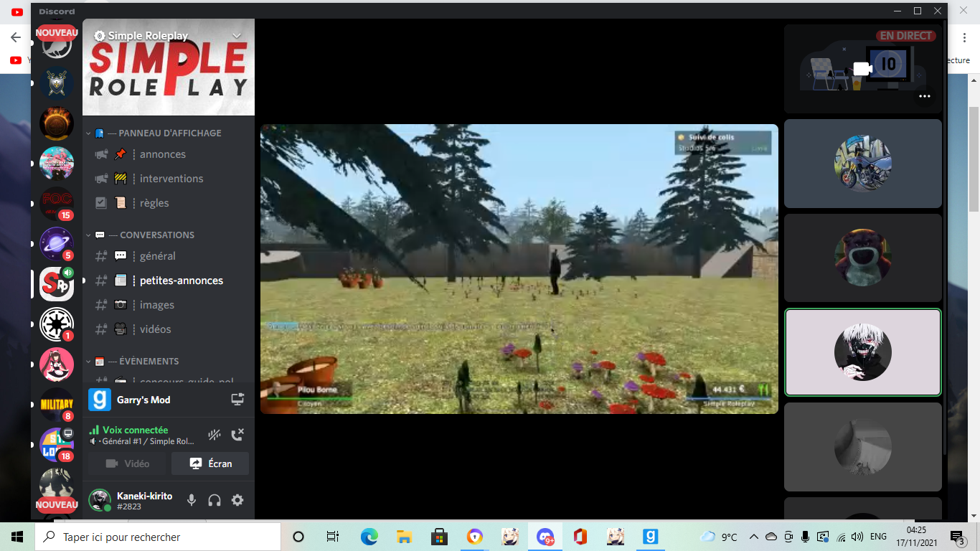Image resolution: width=980 pixels, height=551 pixels.
Task: Launch Microsoft Edge from taskbar
Action: tap(369, 537)
